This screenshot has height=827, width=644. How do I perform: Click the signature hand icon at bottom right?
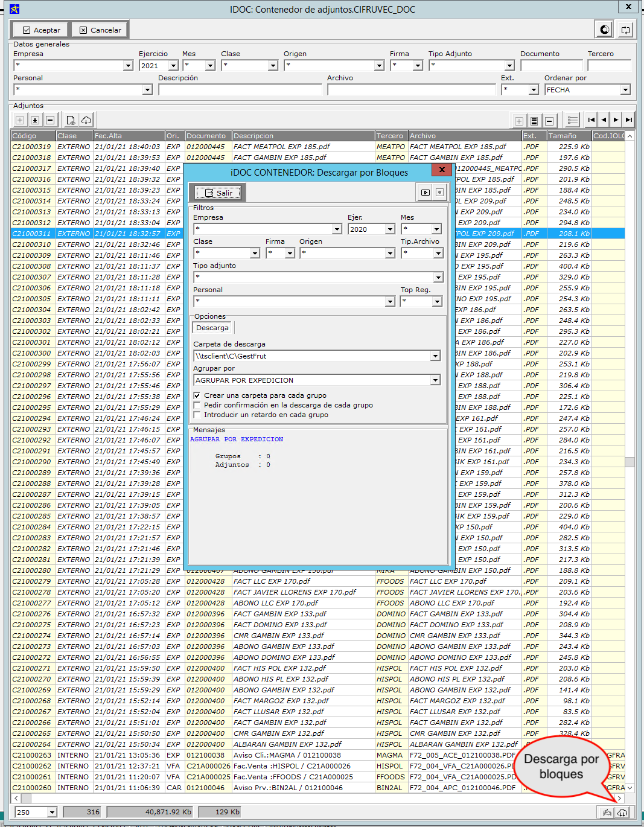[x=607, y=813]
